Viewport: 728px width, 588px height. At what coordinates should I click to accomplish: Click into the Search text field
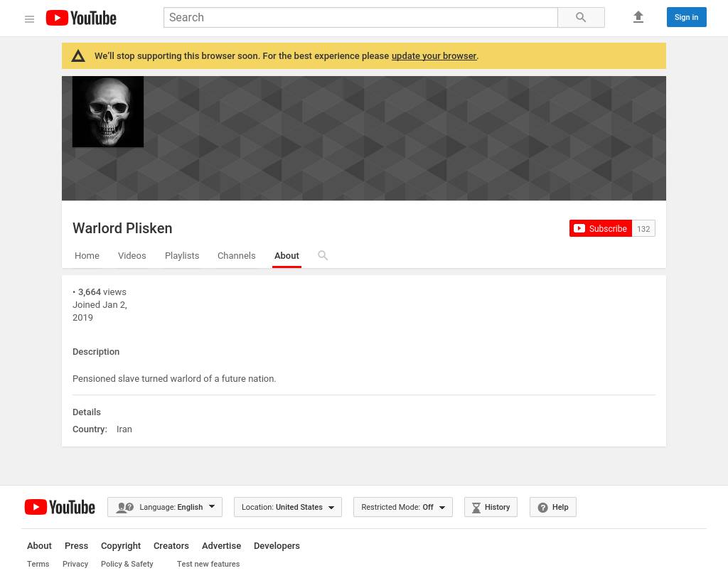(x=360, y=18)
